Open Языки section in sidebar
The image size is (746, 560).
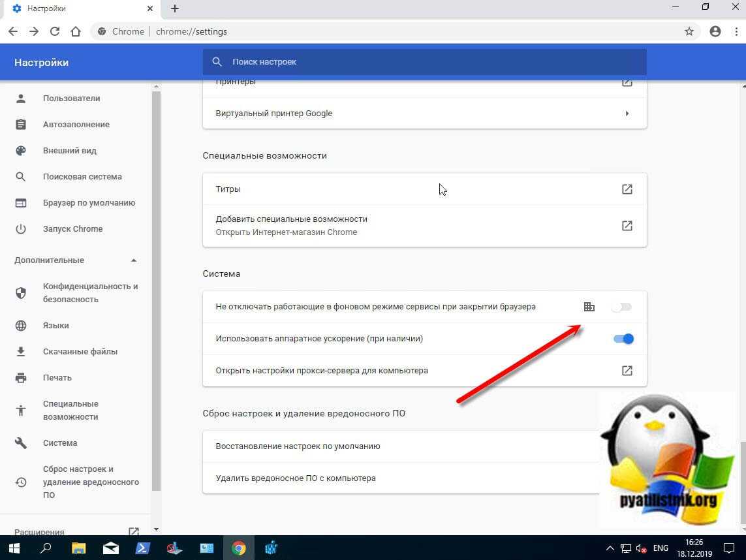click(x=56, y=326)
